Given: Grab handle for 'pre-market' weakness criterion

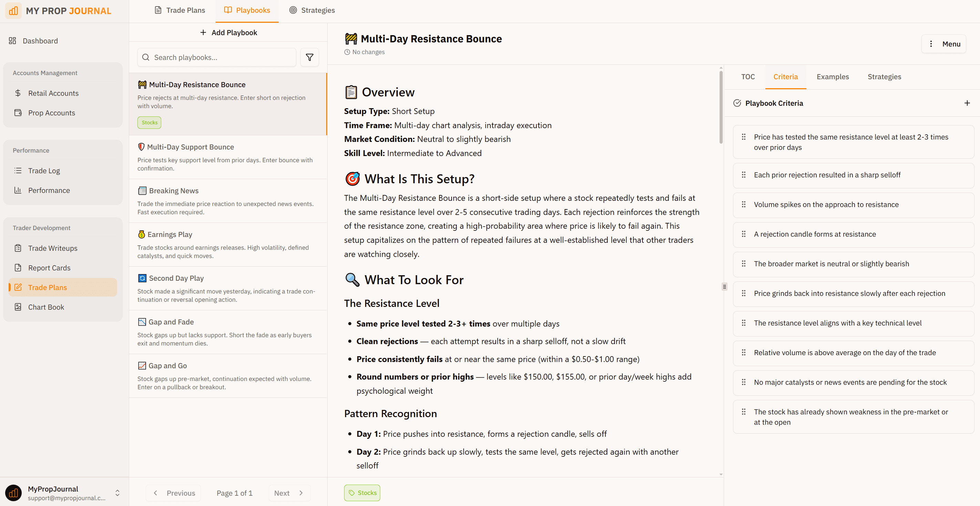Looking at the screenshot, I should [x=743, y=412].
